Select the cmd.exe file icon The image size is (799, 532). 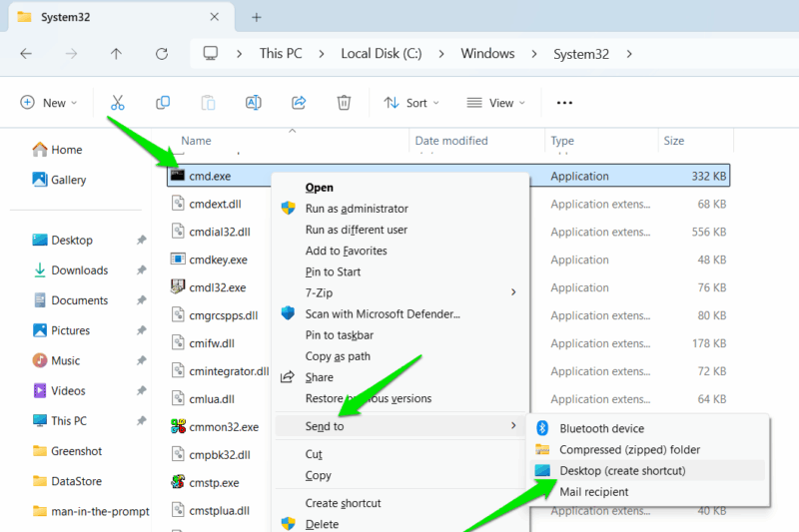click(178, 176)
